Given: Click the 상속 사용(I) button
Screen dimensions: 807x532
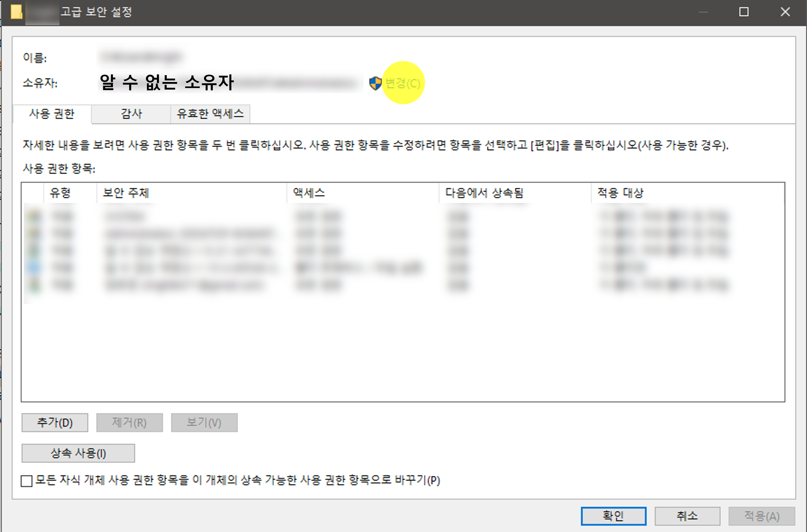Looking at the screenshot, I should [x=78, y=453].
